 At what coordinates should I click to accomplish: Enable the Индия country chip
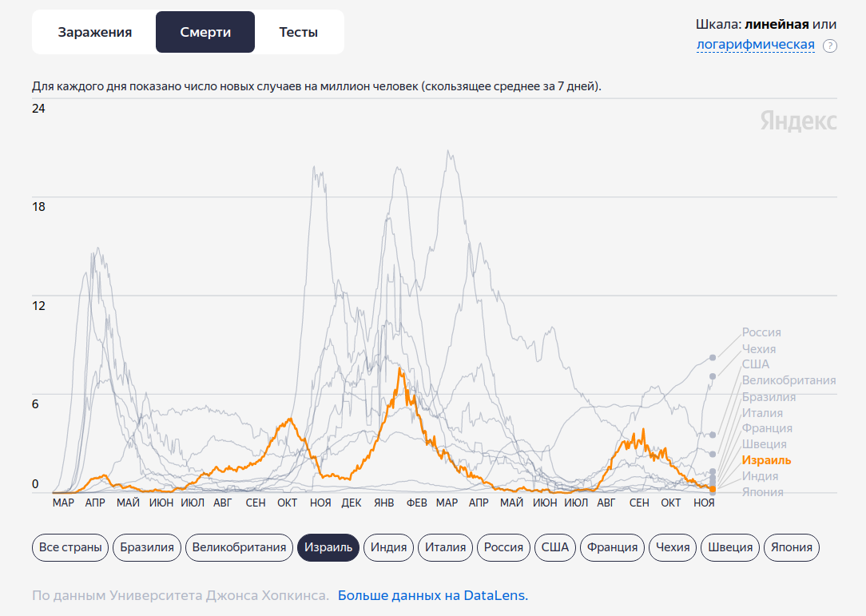point(388,547)
